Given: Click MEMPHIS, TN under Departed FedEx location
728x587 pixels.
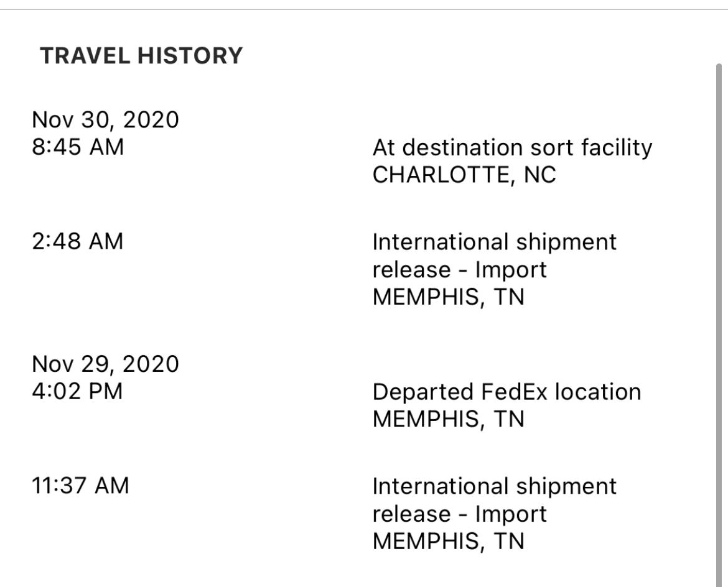Looking at the screenshot, I should [449, 420].
